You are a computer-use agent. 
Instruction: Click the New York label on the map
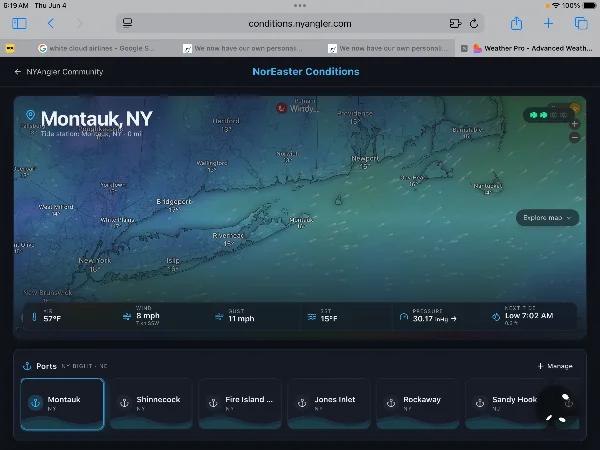tap(95, 261)
